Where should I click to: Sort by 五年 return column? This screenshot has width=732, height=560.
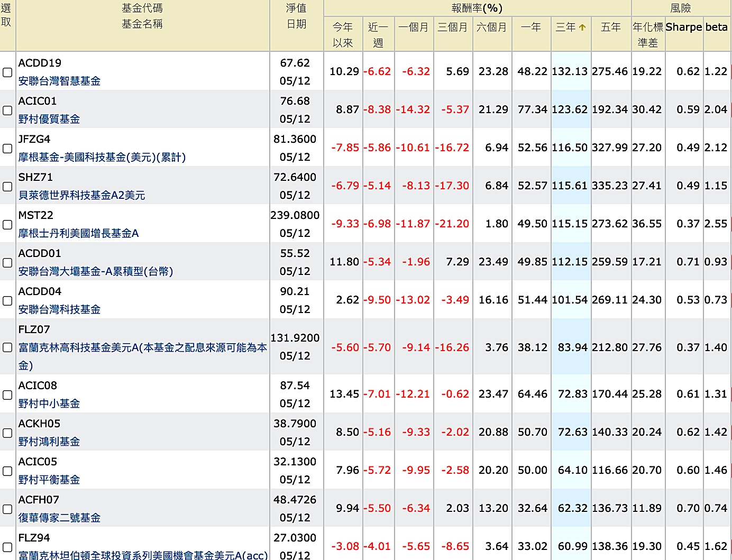pyautogui.click(x=611, y=27)
